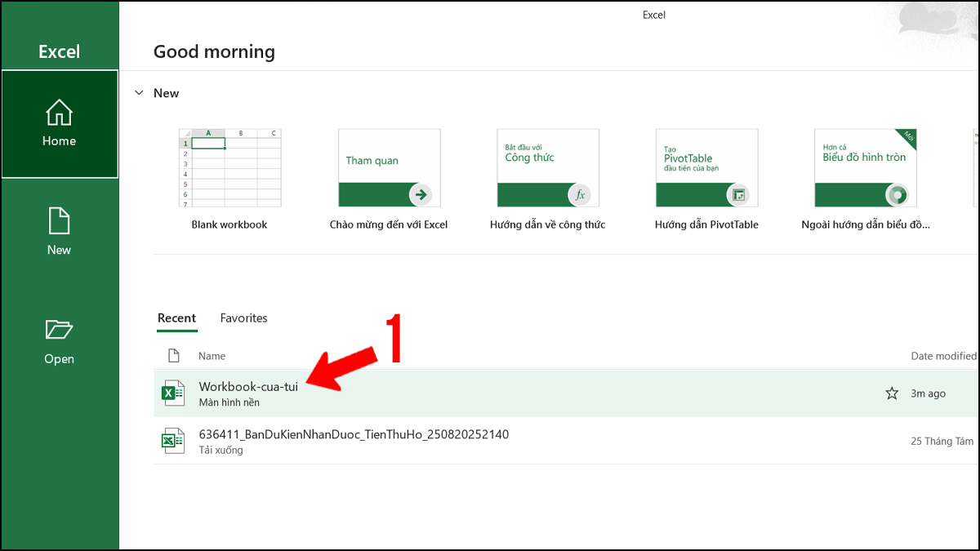980x551 pixels.
Task: Collapse the New templates section
Action: tap(140, 93)
